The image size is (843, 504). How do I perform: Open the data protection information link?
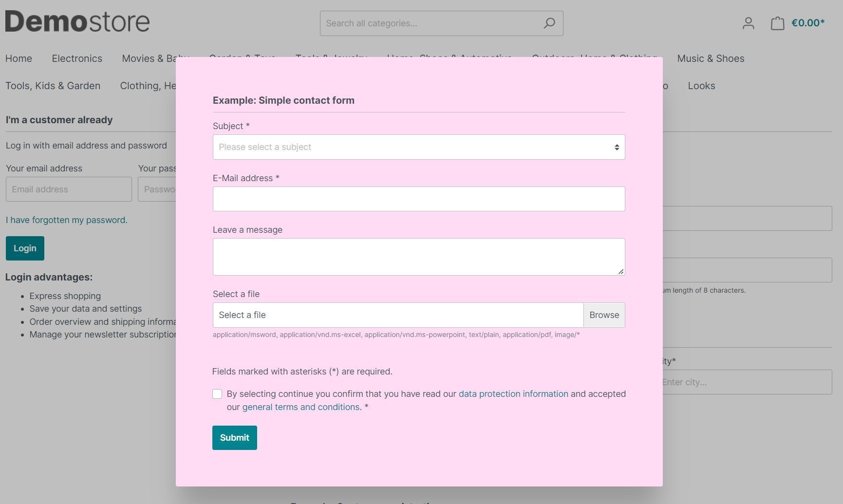coord(513,394)
